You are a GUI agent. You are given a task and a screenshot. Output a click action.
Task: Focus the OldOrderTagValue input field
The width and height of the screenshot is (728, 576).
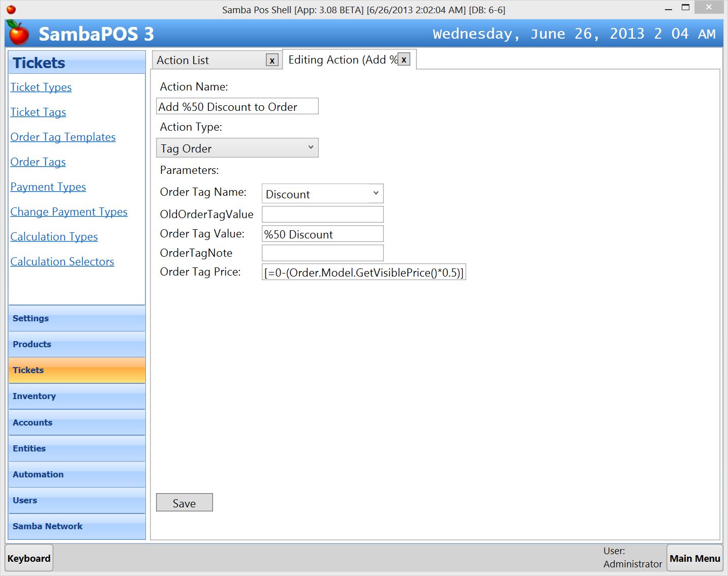pos(322,215)
